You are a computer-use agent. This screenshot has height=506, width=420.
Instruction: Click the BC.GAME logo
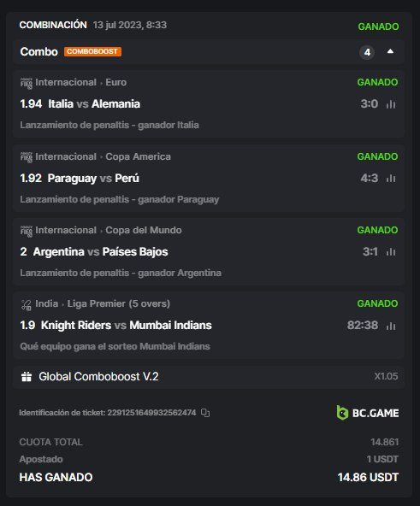coord(367,413)
